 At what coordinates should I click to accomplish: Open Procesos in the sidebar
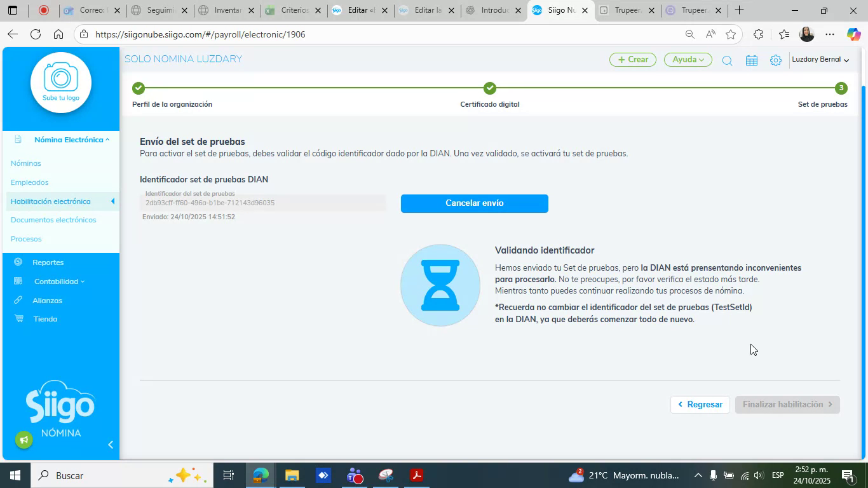pyautogui.click(x=26, y=239)
